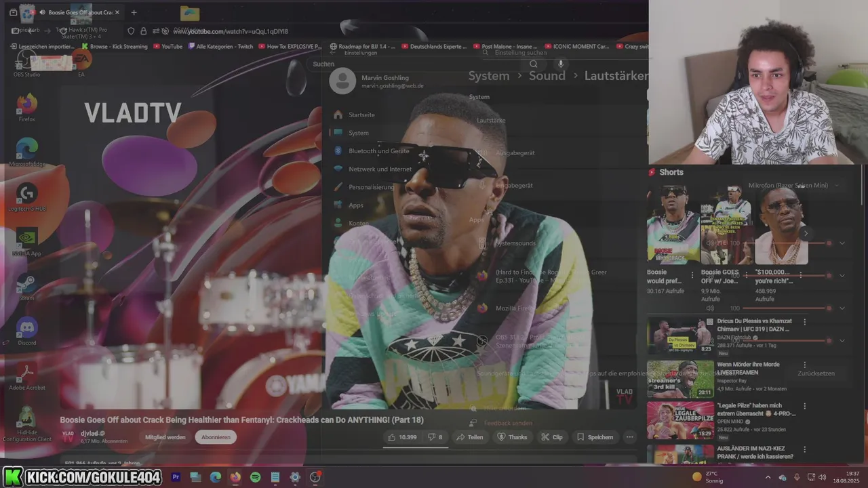
Task: Open a new browser tab
Action: [x=134, y=12]
